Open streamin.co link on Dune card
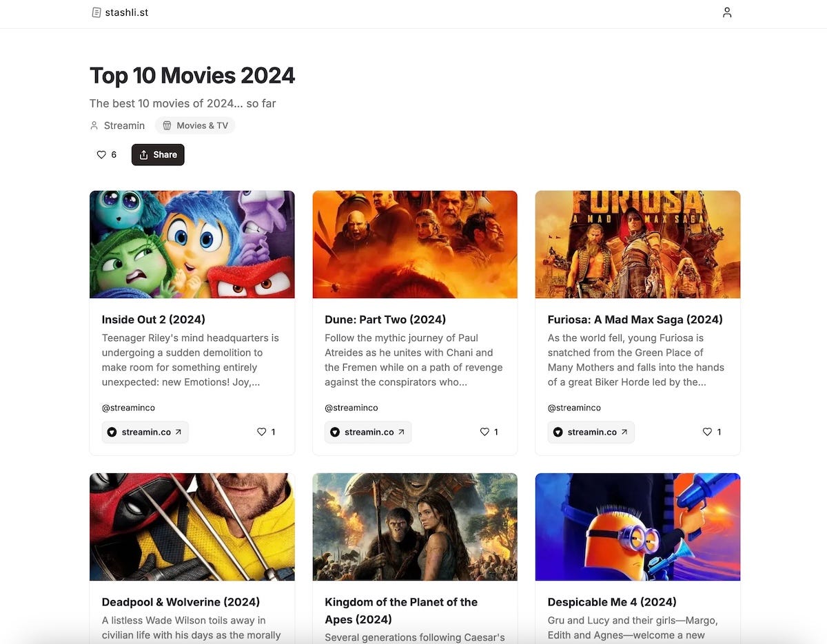 coord(368,432)
